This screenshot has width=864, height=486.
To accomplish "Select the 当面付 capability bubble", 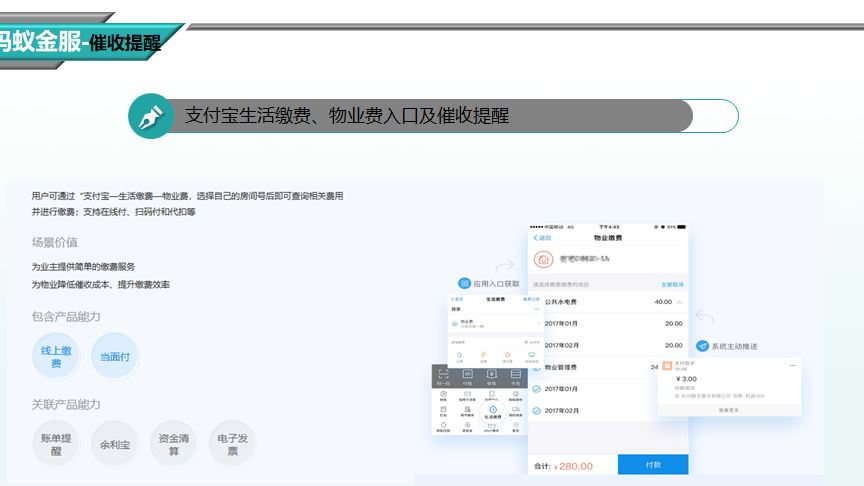I will [114, 357].
